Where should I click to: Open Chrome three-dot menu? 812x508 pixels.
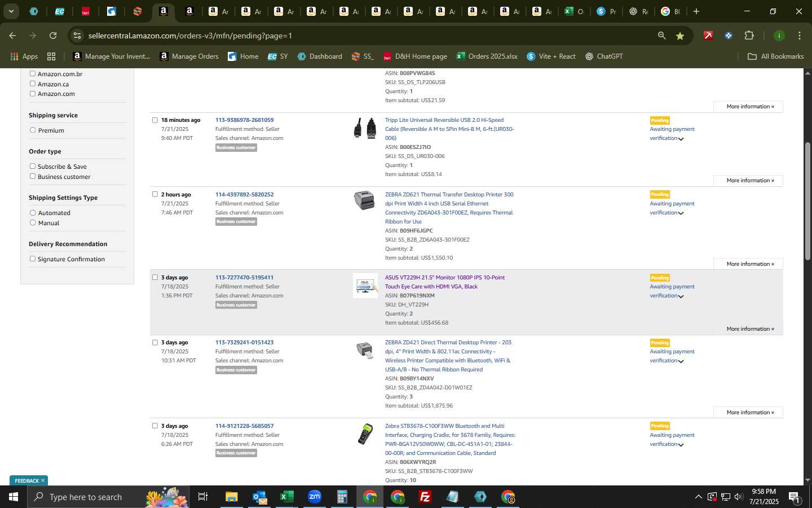(x=799, y=36)
